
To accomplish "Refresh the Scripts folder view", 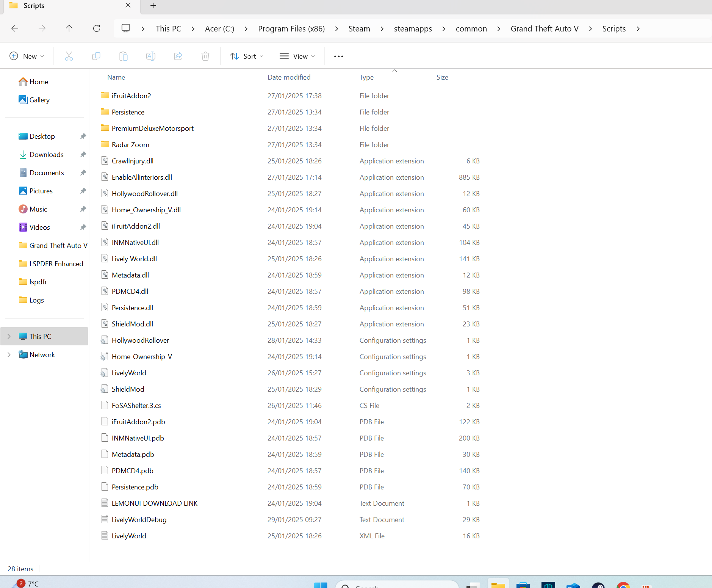I will (x=97, y=28).
